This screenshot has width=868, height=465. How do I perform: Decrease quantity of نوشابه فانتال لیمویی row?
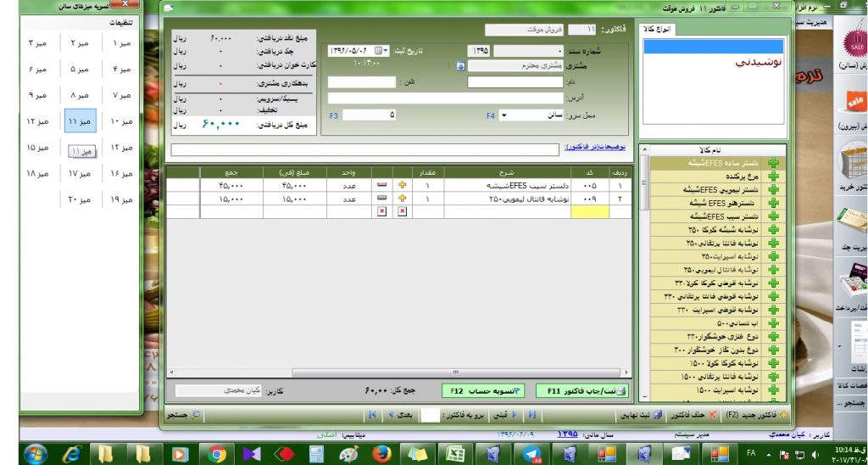(381, 199)
